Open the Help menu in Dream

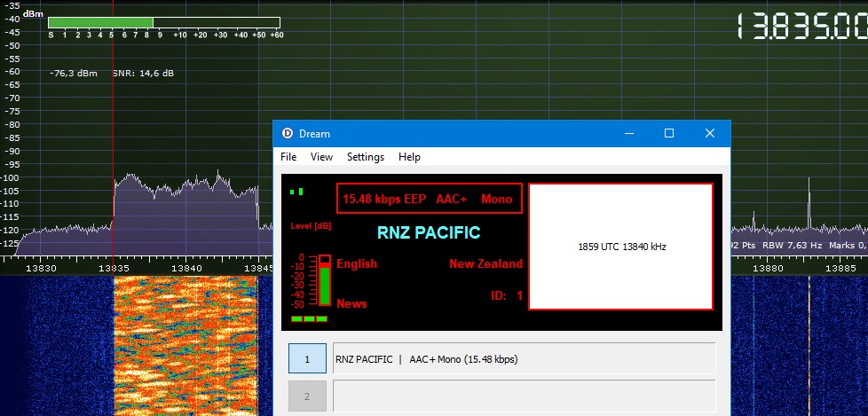409,157
